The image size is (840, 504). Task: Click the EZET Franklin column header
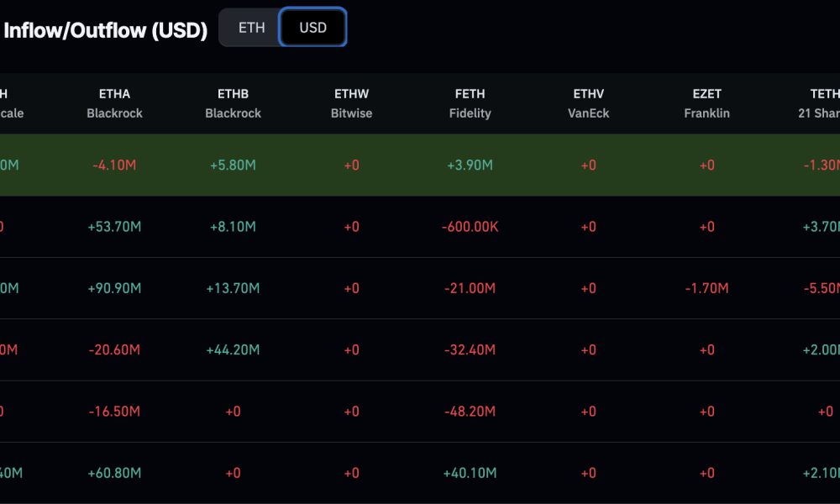706,102
